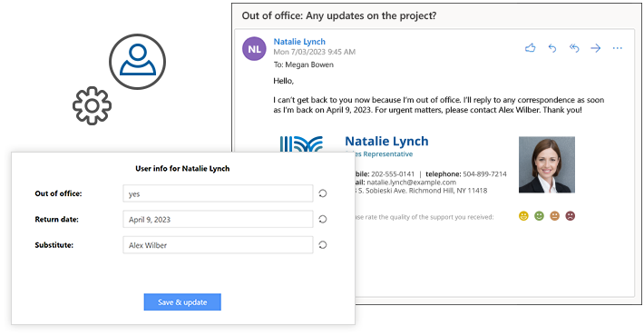Click Natalie Lynch's portrait photo in the signature
The height and width of the screenshot is (336, 644).
(x=547, y=164)
